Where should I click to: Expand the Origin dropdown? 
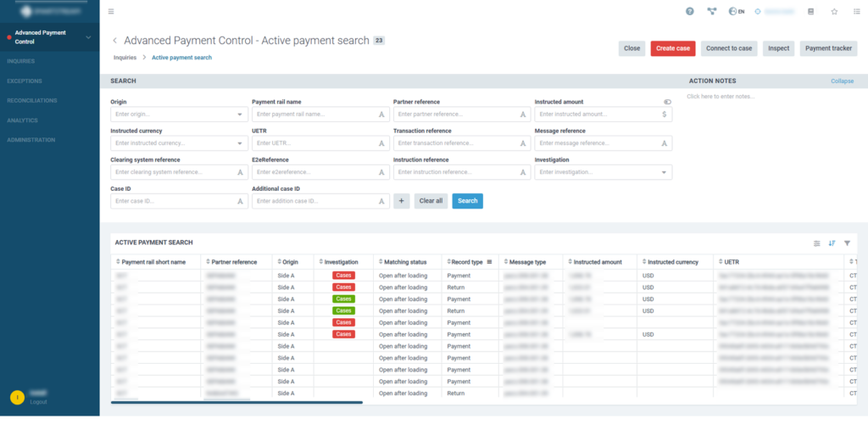(x=240, y=114)
